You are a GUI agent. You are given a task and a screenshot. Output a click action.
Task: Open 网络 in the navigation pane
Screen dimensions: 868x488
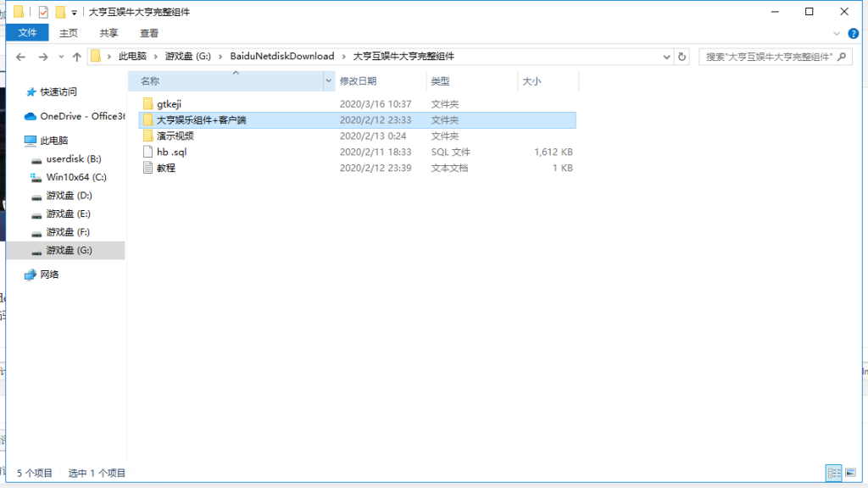[49, 275]
